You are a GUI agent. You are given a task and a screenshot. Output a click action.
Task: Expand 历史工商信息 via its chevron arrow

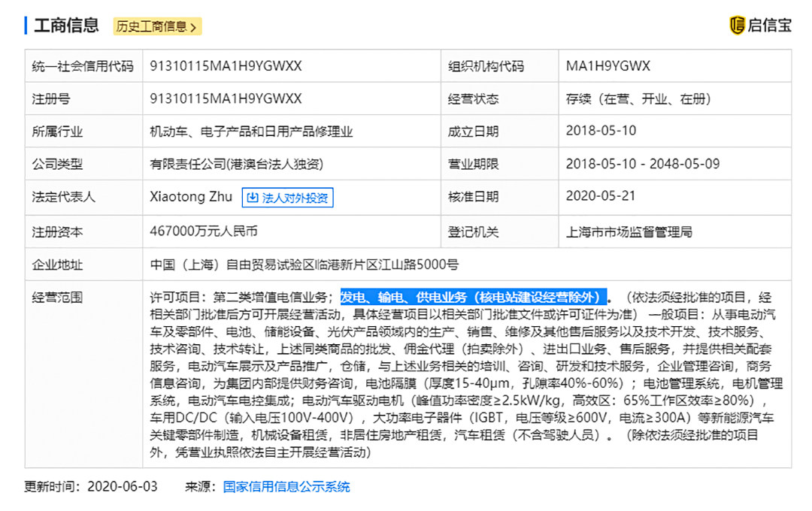coord(193,27)
